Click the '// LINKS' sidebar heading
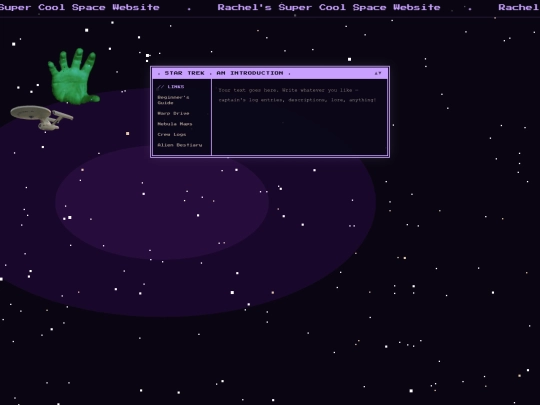This screenshot has width=540, height=405. pos(171,87)
